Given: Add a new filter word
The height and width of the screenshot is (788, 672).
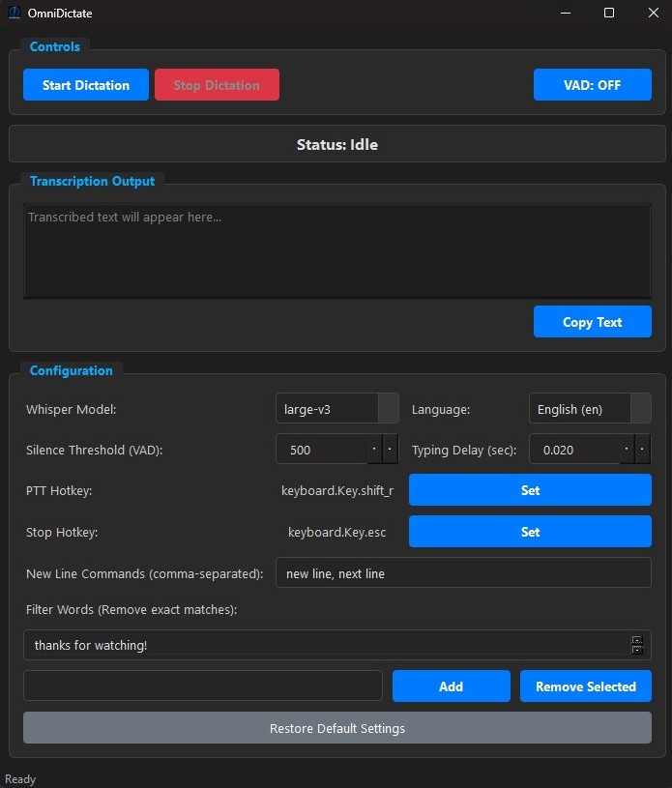Looking at the screenshot, I should click(451, 686).
